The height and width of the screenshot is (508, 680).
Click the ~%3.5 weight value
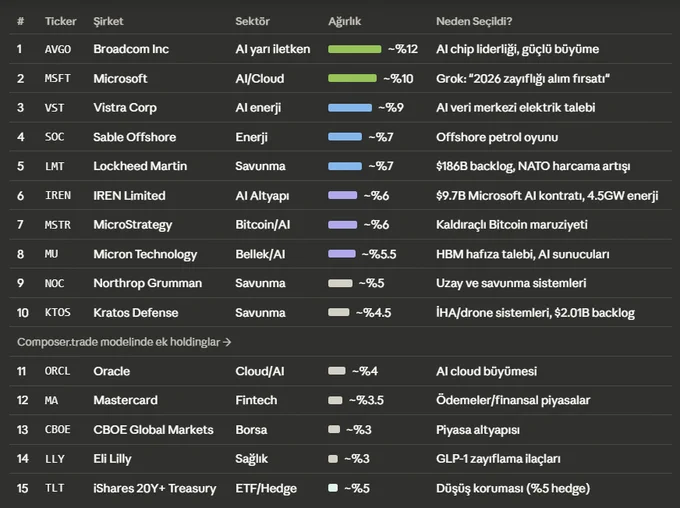pos(366,400)
